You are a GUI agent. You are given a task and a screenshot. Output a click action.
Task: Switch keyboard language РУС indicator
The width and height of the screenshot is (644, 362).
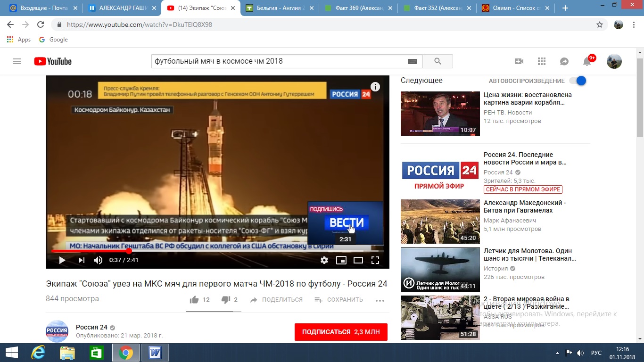(x=596, y=353)
